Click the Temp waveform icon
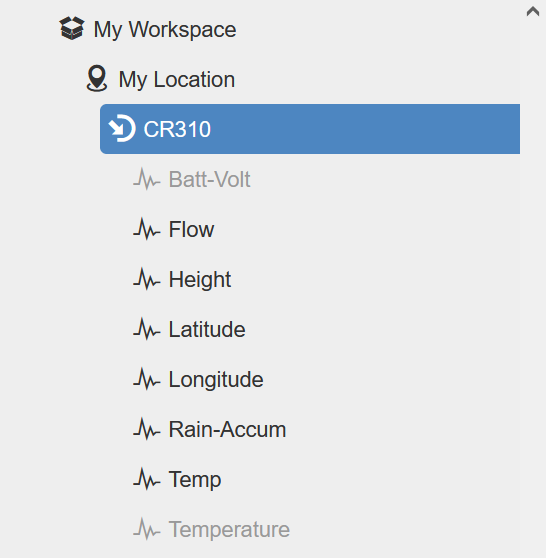The width and height of the screenshot is (546, 558). coord(147,479)
